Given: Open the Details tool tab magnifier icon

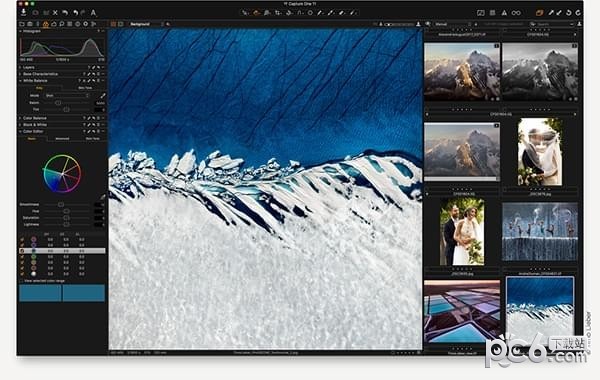Looking at the screenshot, I should 62,24.
